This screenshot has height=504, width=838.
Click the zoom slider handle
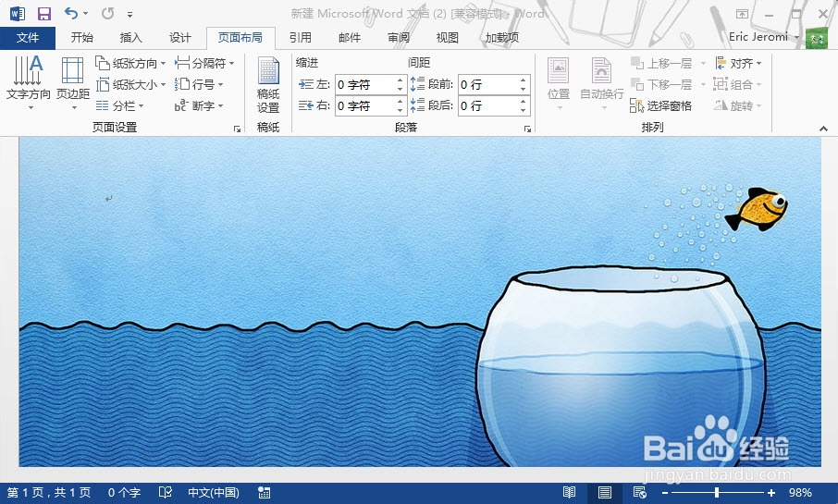pyautogui.click(x=717, y=493)
